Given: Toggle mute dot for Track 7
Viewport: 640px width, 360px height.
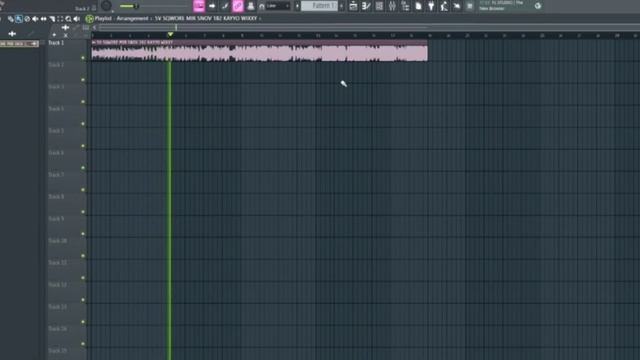Looking at the screenshot, I should pyautogui.click(x=83, y=190).
